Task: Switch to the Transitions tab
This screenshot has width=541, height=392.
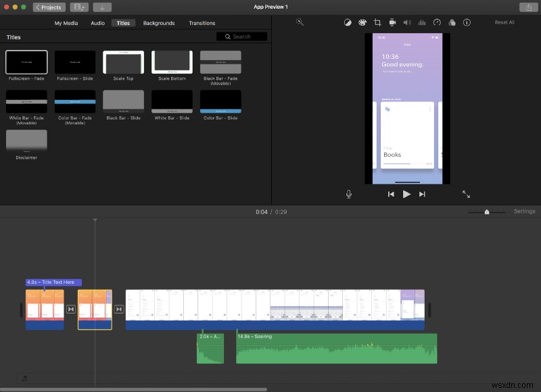Action: pyautogui.click(x=202, y=22)
